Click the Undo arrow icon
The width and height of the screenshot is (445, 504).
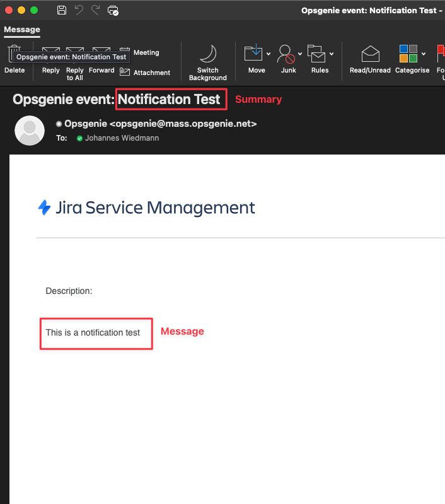coord(79,10)
